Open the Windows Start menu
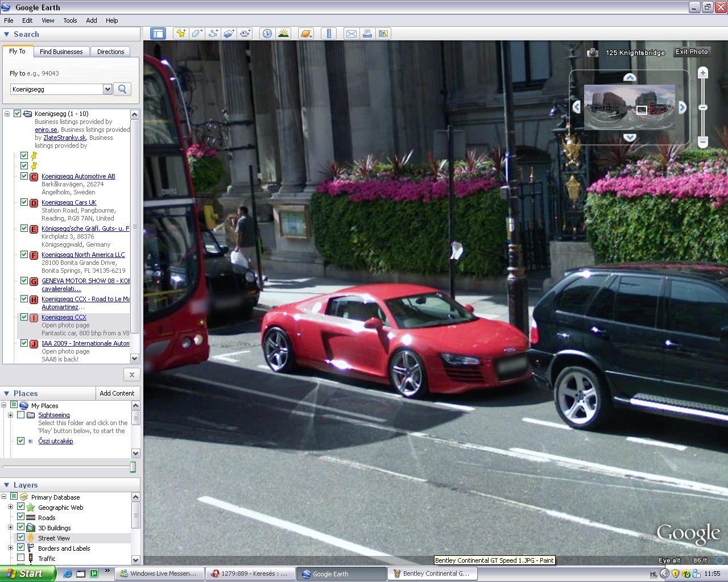This screenshot has height=582, width=728. (27, 573)
